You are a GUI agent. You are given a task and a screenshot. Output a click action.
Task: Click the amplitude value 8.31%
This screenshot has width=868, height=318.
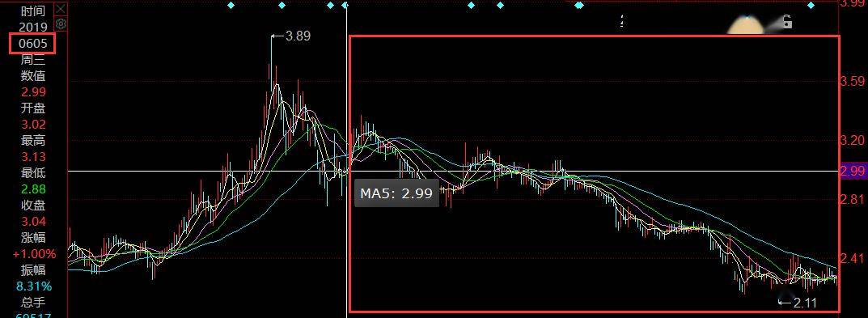tap(34, 286)
